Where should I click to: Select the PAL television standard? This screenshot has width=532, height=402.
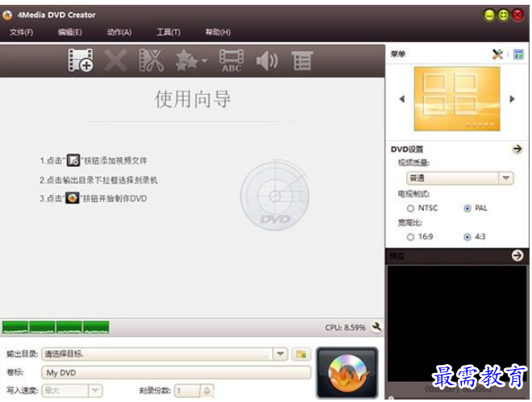pyautogui.click(x=468, y=208)
